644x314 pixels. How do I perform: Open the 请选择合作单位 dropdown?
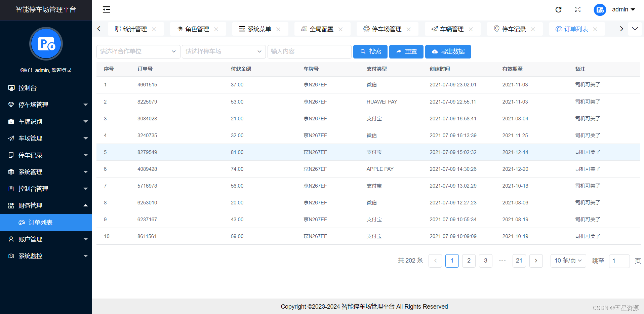[138, 51]
